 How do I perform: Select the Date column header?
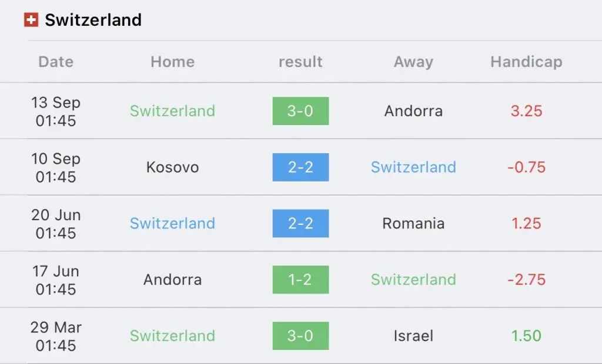[x=56, y=62]
